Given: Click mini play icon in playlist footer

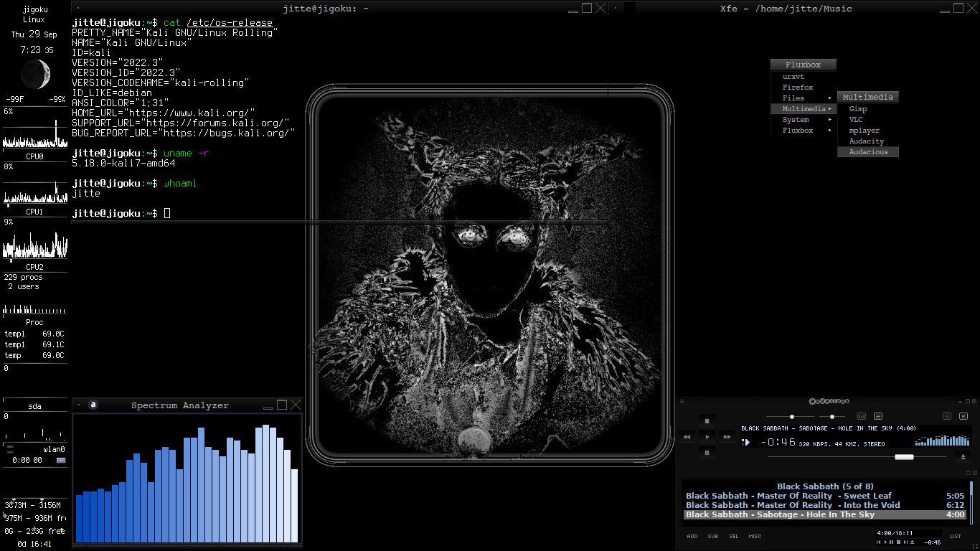Looking at the screenshot, I should click(885, 542).
